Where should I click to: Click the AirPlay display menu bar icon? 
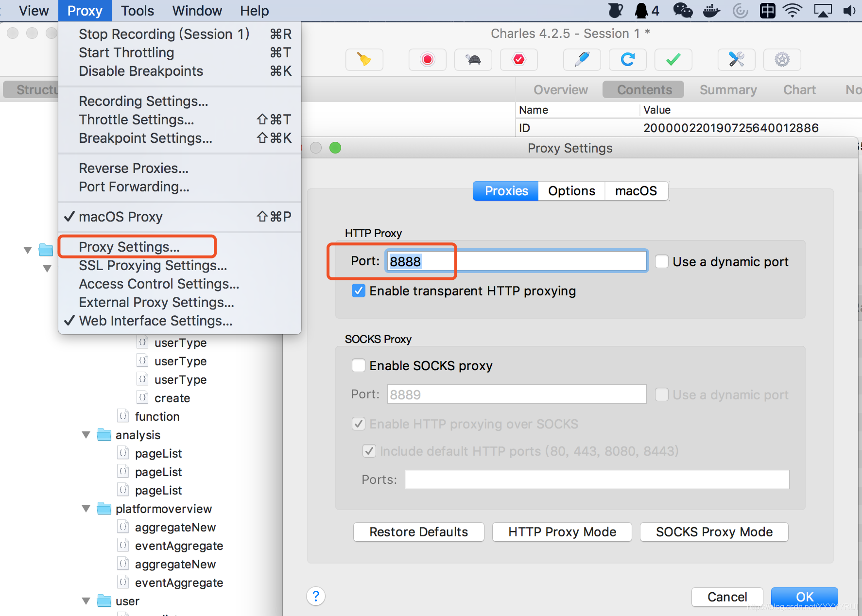coord(822,10)
